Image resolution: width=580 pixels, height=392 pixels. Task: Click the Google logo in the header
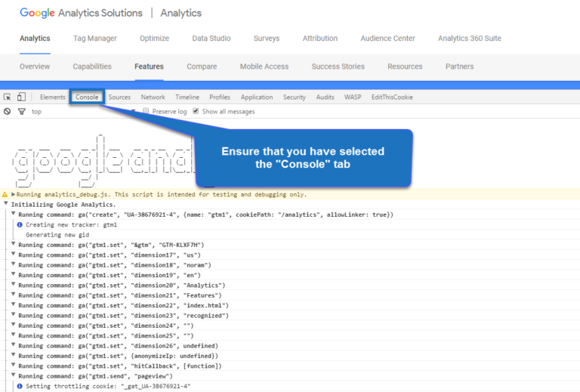(x=37, y=13)
